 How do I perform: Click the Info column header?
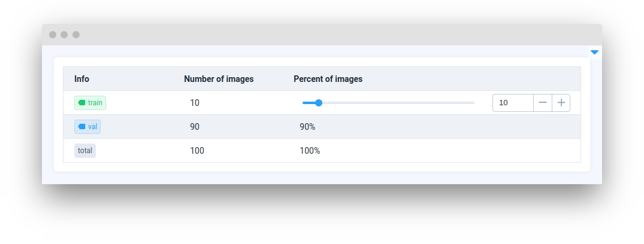pos(82,79)
